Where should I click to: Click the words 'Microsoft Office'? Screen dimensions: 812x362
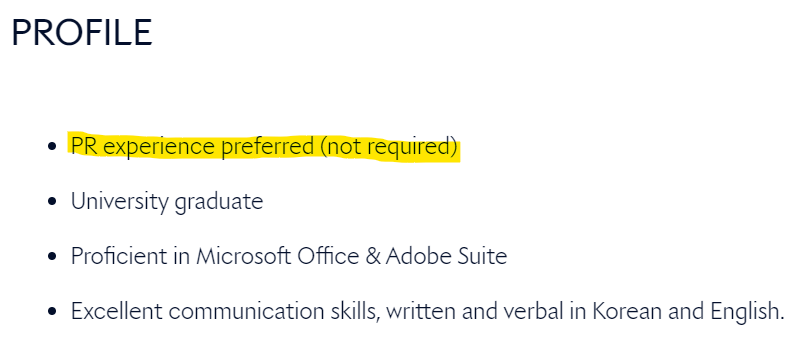(x=278, y=256)
